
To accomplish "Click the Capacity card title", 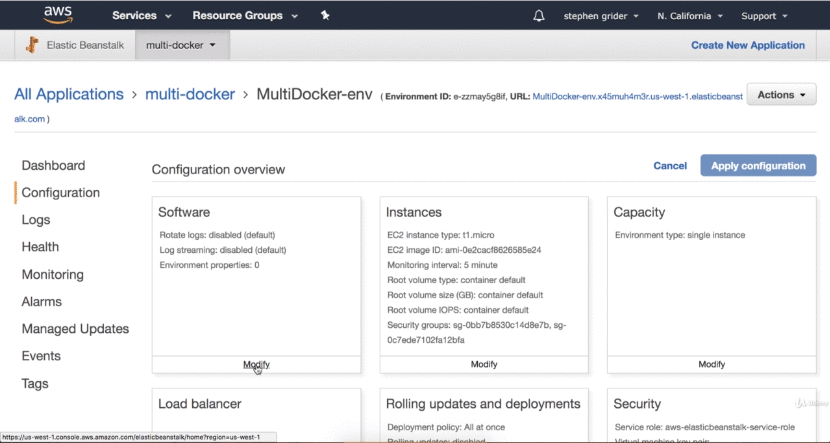I will (x=639, y=212).
